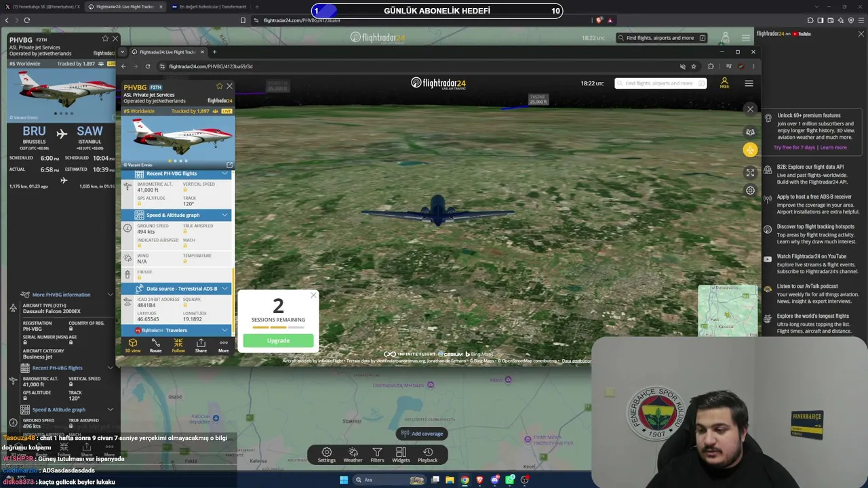Screen dimensions: 868x488
Task: Expand the Recent PH-VBG flights section in the front panel
Action: [178, 174]
